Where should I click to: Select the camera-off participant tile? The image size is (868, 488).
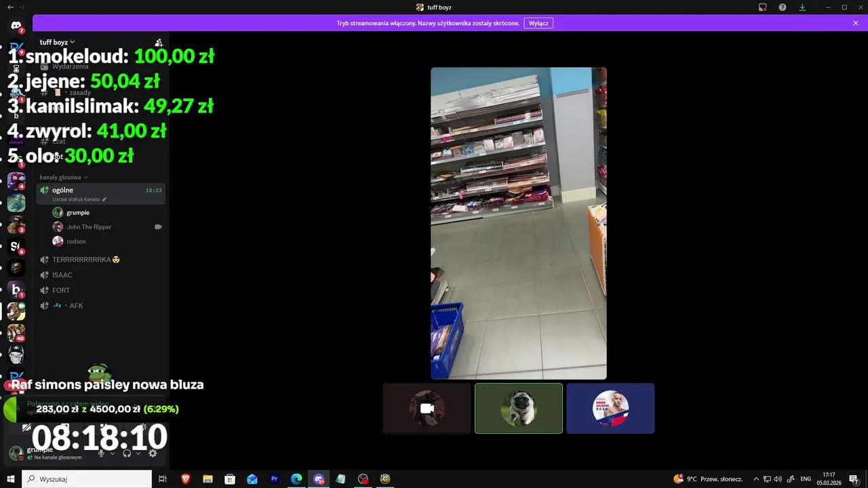tap(427, 408)
